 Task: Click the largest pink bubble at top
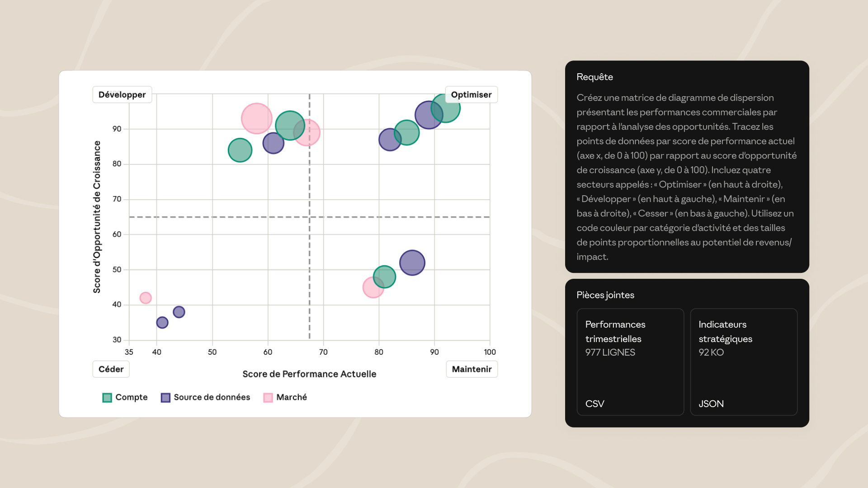[256, 118]
